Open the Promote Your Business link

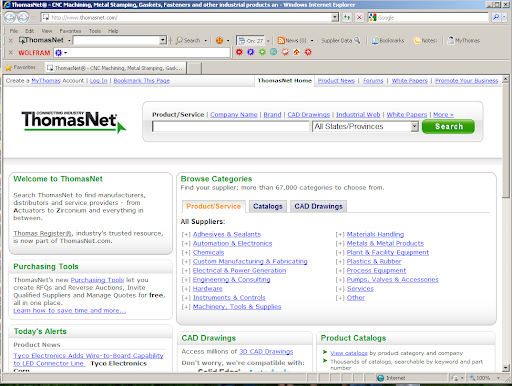click(x=466, y=81)
